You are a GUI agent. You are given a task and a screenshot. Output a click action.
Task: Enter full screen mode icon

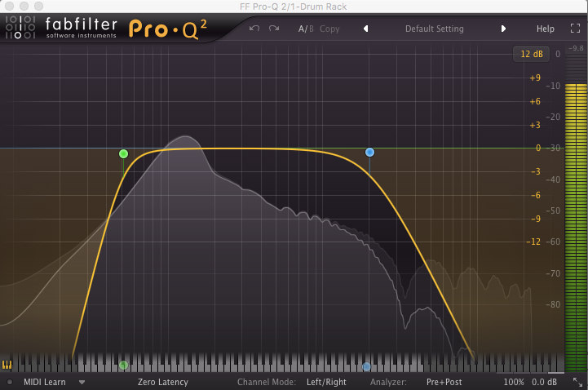(575, 28)
